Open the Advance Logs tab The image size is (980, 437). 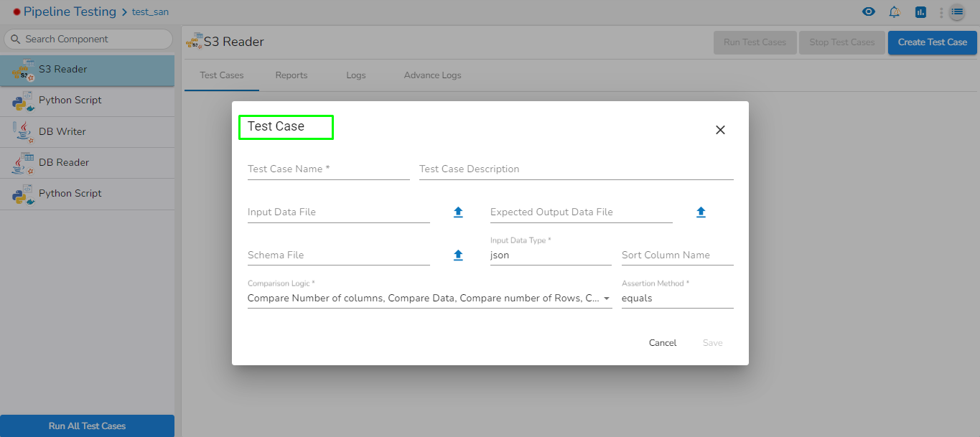click(x=432, y=75)
